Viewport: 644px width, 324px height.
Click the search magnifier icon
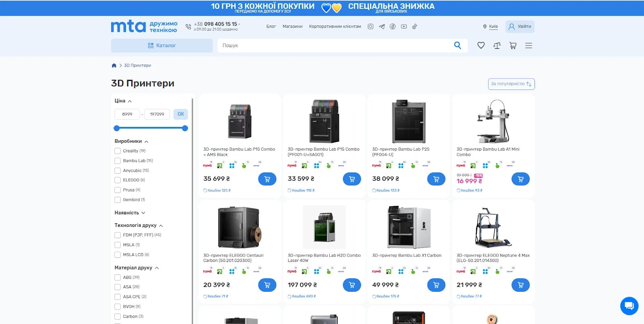(458, 46)
